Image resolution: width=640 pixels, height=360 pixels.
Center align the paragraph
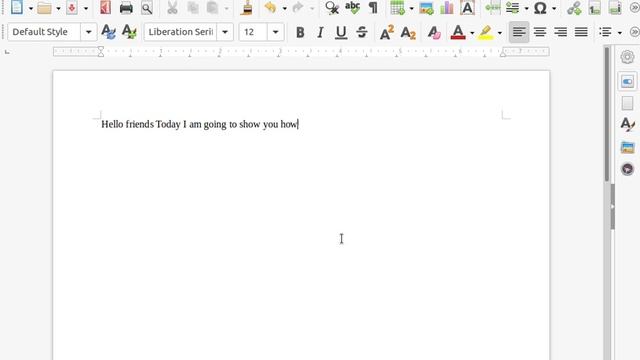[540, 32]
